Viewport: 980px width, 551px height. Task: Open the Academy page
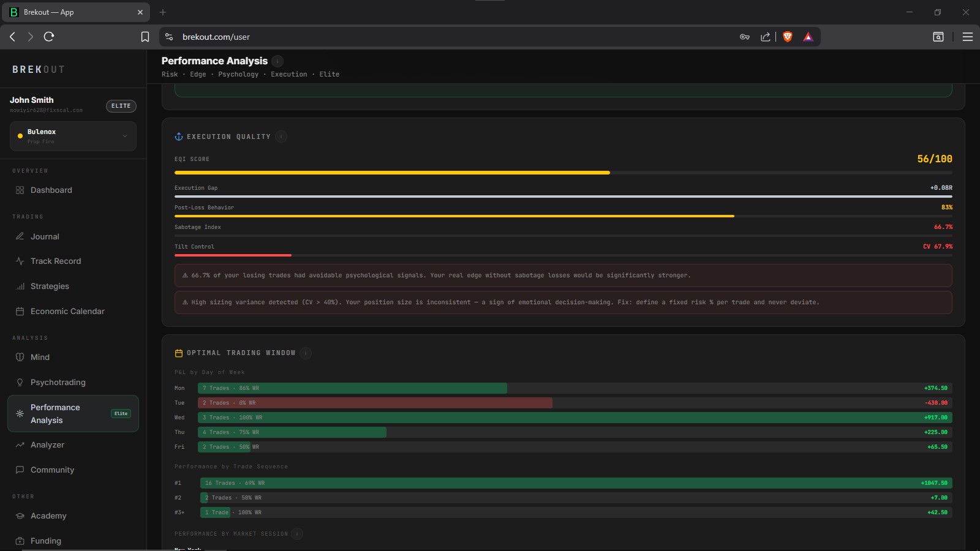[48, 516]
